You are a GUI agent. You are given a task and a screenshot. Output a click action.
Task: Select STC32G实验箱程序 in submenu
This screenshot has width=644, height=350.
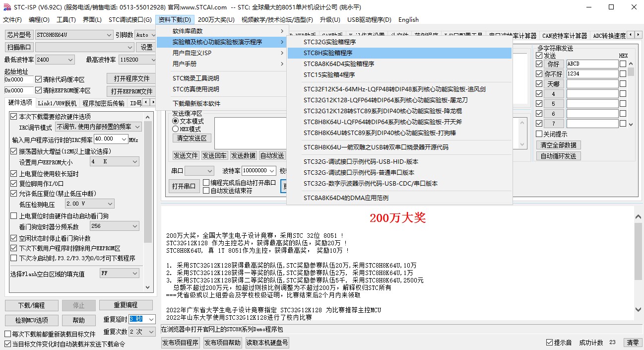[x=399, y=42]
